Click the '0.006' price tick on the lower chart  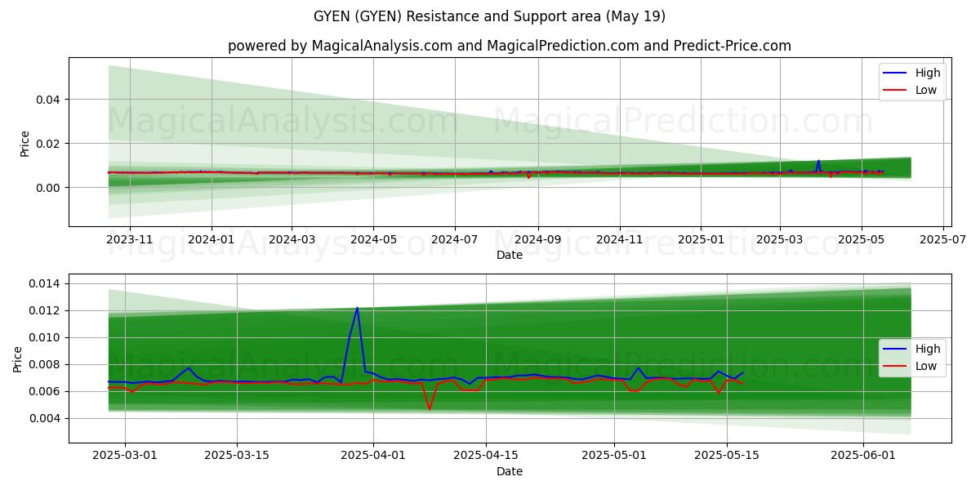[x=47, y=391]
